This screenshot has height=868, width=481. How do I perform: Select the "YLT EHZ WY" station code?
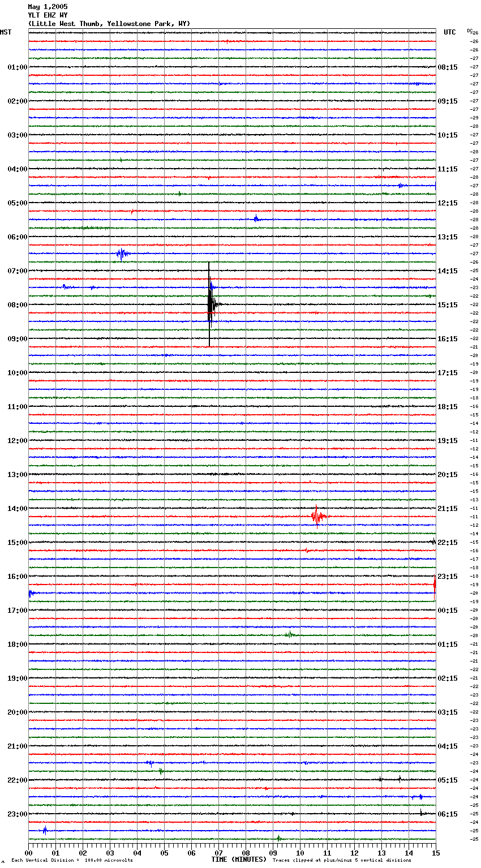(48, 15)
